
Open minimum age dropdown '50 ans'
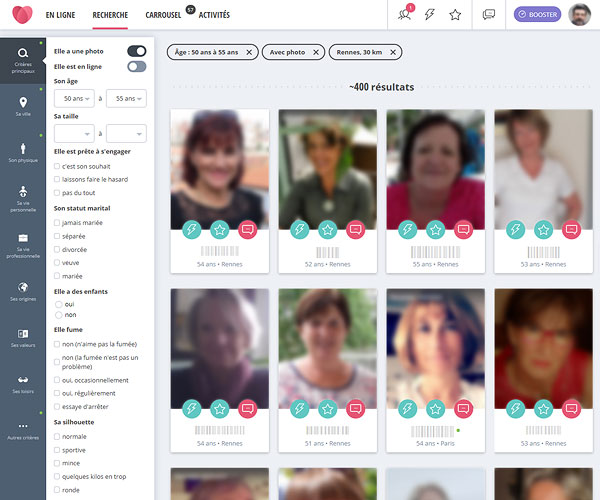coord(74,98)
